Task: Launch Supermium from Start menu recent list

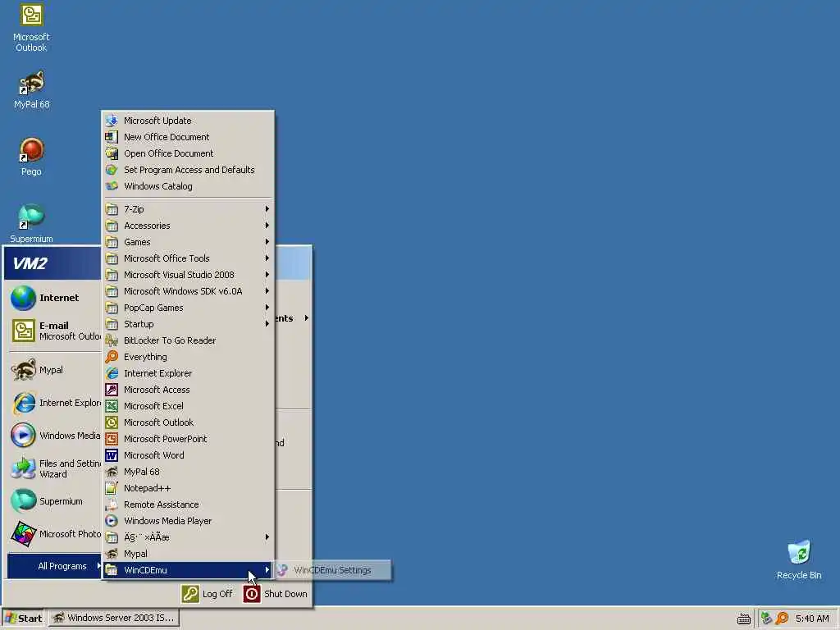Action: click(53, 501)
